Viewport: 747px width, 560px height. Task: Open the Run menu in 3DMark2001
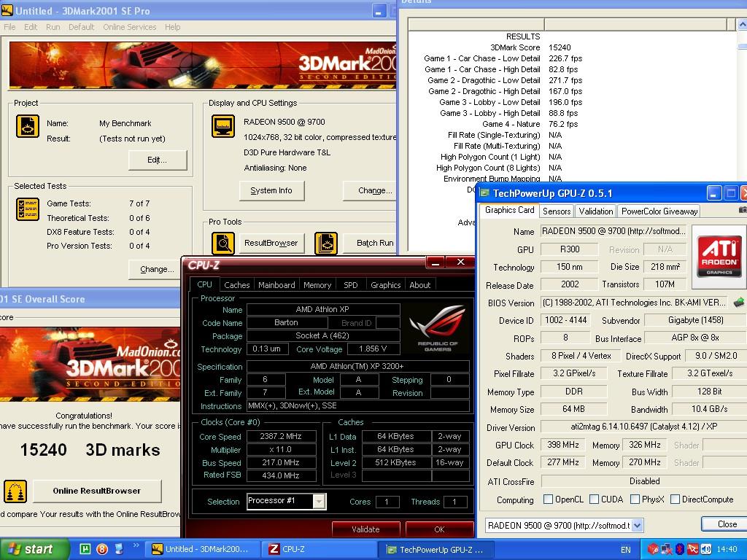(x=53, y=27)
